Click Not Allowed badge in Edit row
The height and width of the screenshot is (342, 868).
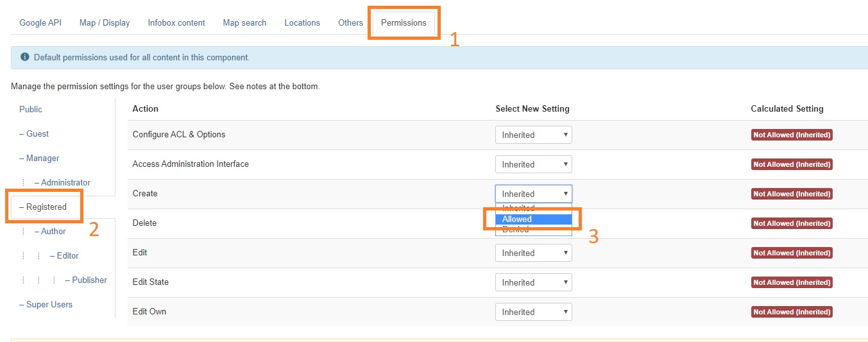pos(792,253)
